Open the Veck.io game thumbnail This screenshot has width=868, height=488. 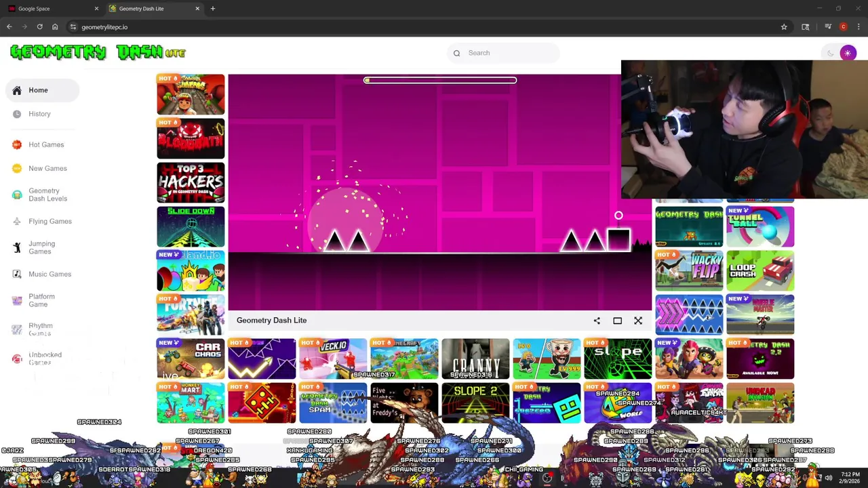(x=333, y=359)
